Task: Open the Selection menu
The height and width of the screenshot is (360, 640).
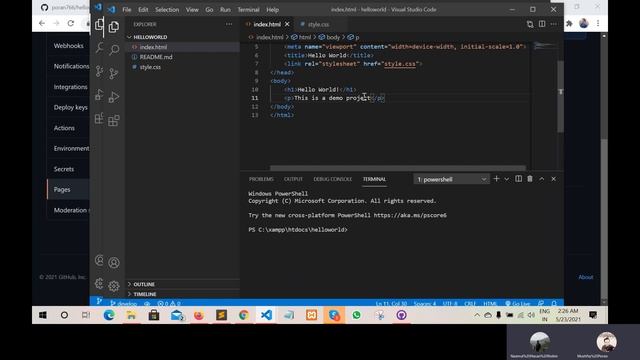Action: pyautogui.click(x=167, y=9)
